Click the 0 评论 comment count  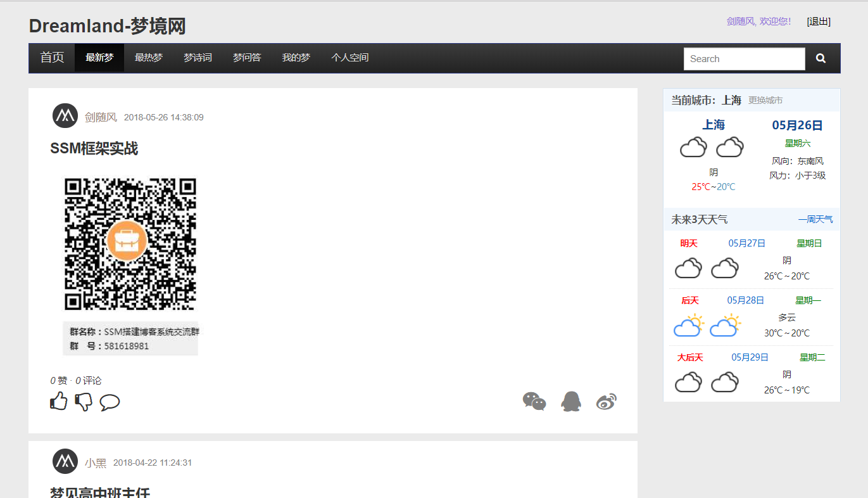[88, 381]
